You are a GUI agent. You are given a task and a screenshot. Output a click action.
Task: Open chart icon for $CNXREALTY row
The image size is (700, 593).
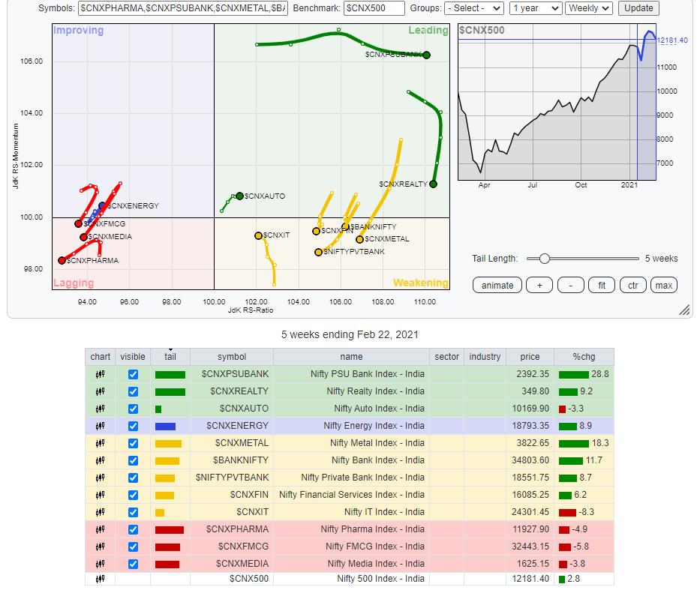click(x=100, y=391)
